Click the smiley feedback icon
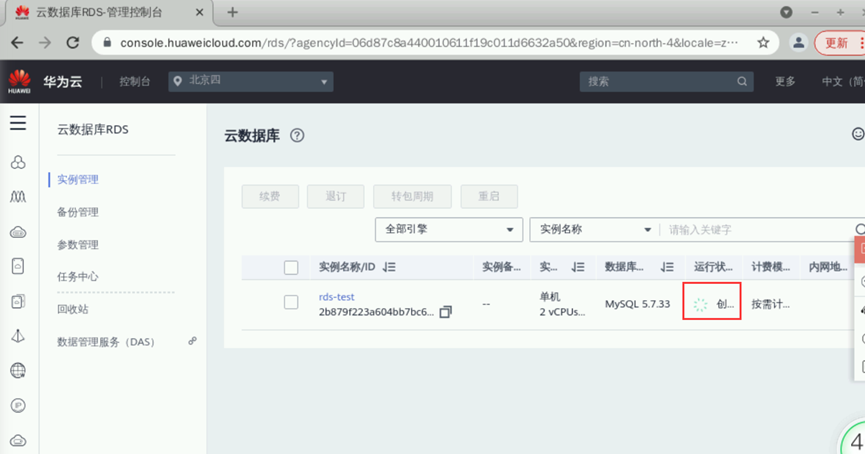 [858, 134]
